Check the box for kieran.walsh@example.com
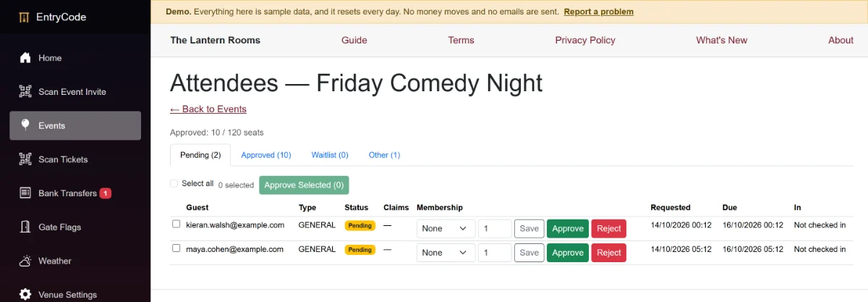 [176, 225]
